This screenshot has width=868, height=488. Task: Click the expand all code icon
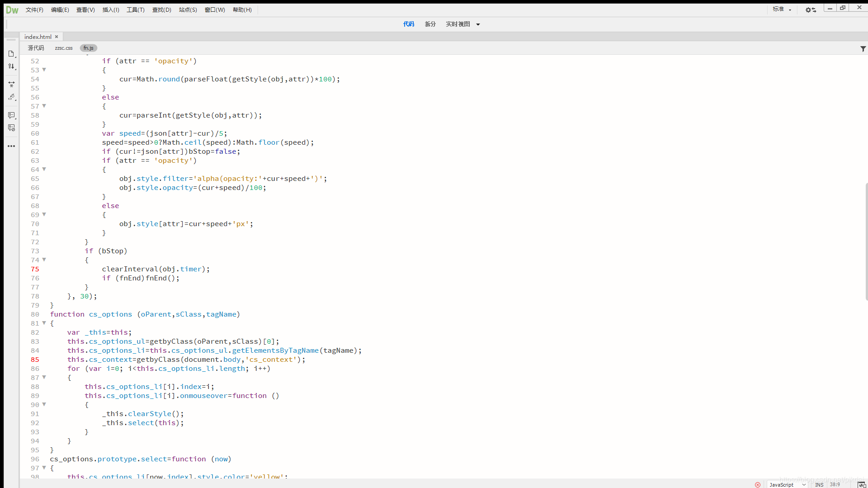[11, 85]
